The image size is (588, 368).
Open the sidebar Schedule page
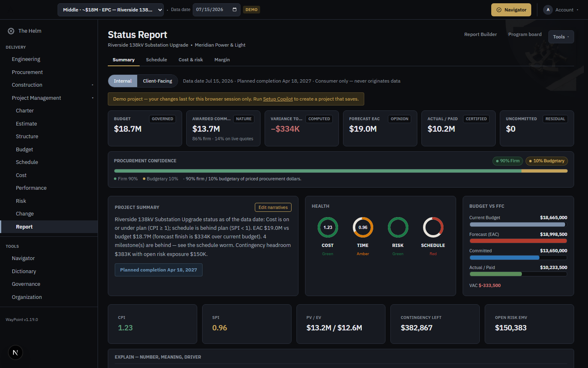pos(27,162)
